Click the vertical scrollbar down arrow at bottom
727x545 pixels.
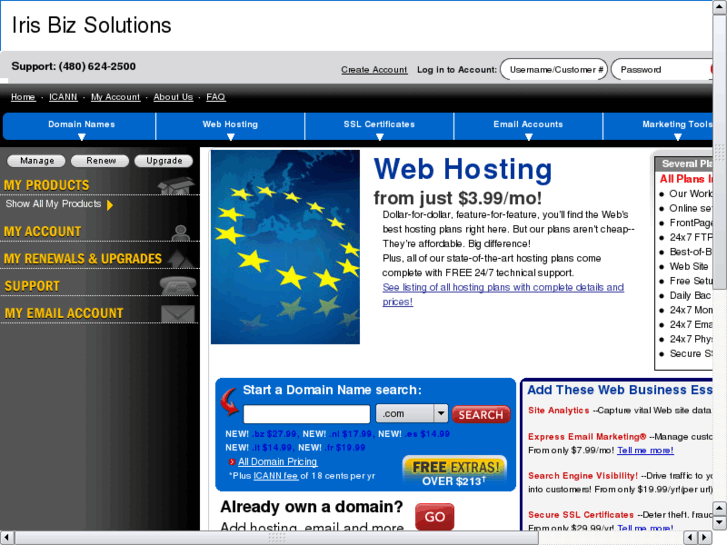720,522
